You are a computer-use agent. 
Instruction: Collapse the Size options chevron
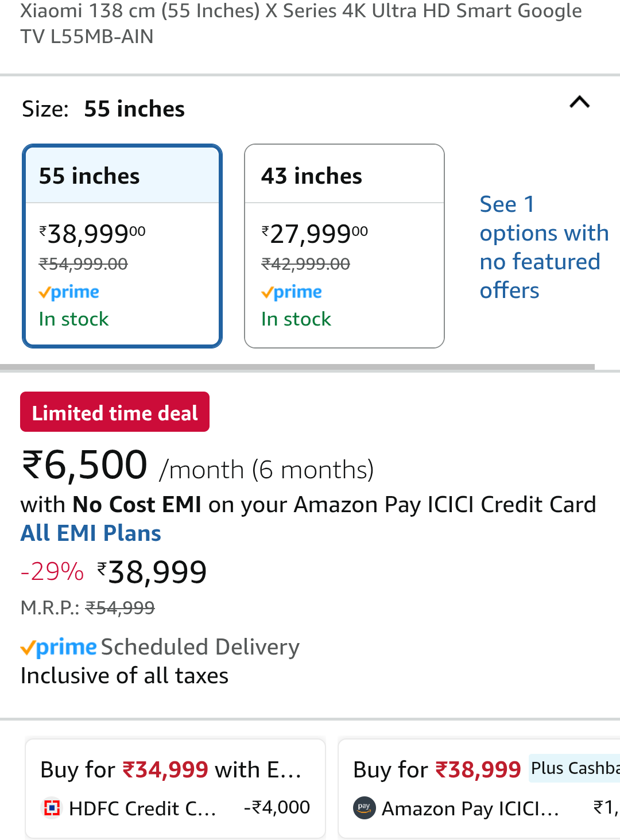(579, 103)
